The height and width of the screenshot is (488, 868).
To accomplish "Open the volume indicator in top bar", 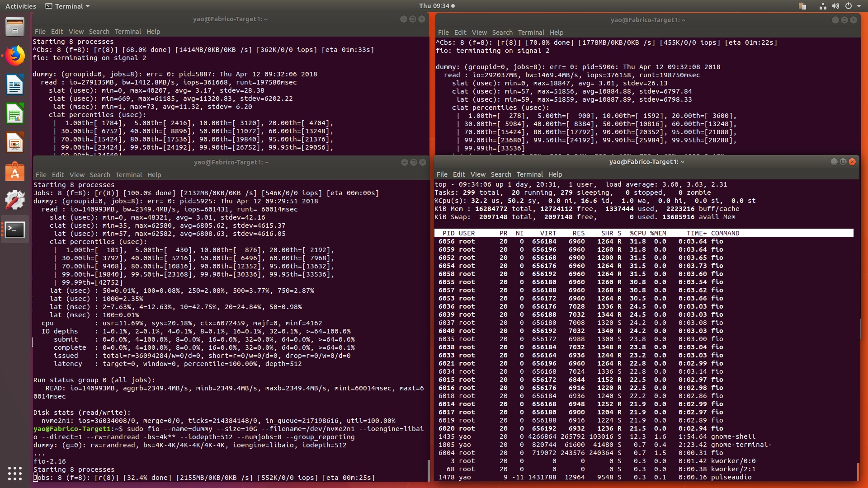I will [835, 6].
